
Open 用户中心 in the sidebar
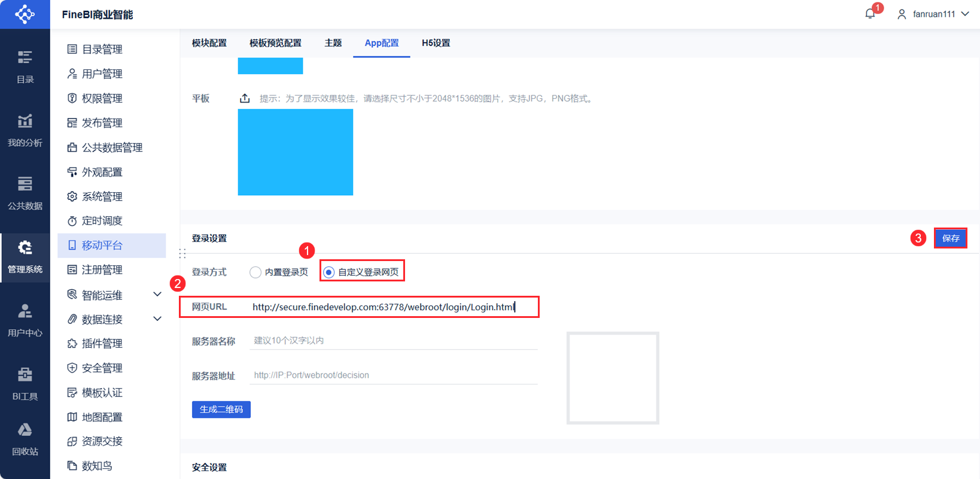click(25, 320)
